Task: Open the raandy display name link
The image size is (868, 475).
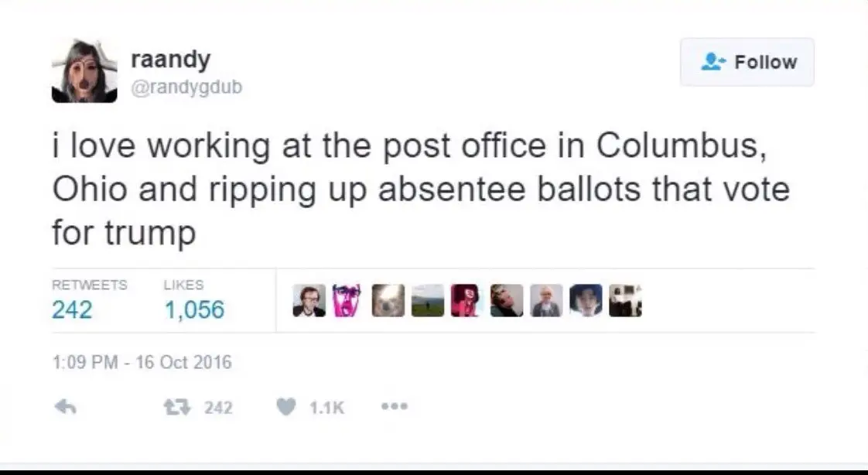Action: click(170, 60)
